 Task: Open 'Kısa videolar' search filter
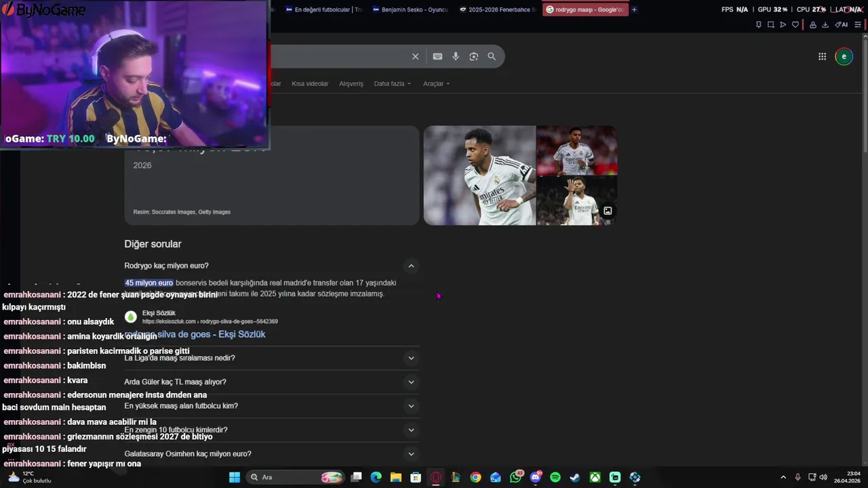(310, 83)
